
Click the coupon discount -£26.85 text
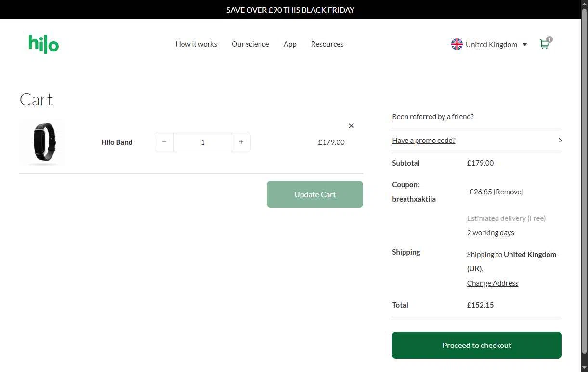480,192
